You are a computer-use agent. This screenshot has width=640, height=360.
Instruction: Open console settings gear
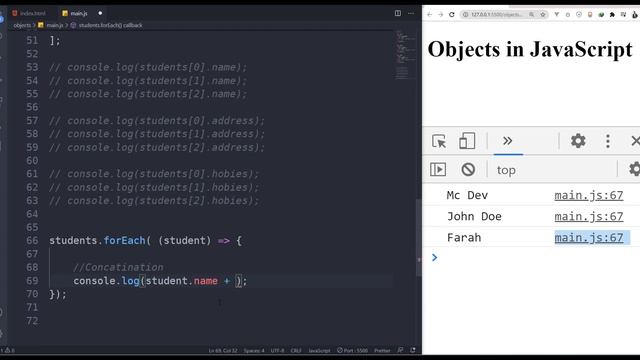(x=634, y=169)
